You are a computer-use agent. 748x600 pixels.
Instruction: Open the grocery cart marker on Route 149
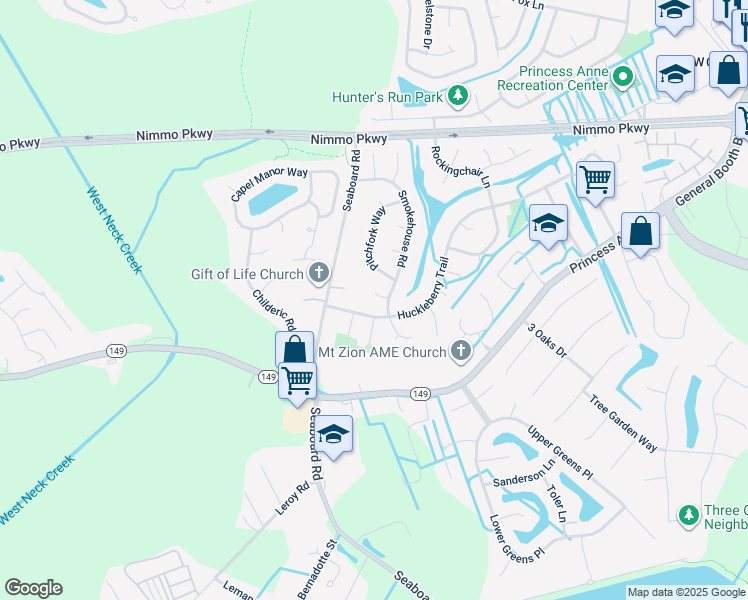(x=297, y=383)
